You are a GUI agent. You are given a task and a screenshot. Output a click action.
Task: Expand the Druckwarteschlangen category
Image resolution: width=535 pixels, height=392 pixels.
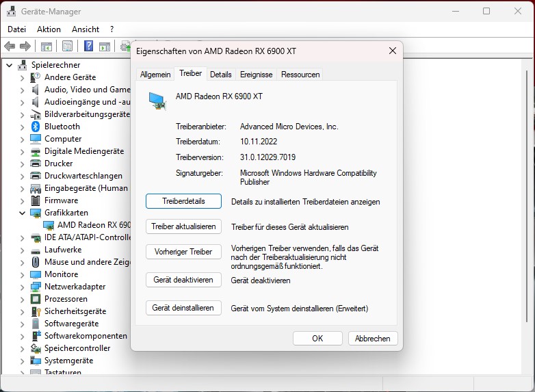click(22, 176)
